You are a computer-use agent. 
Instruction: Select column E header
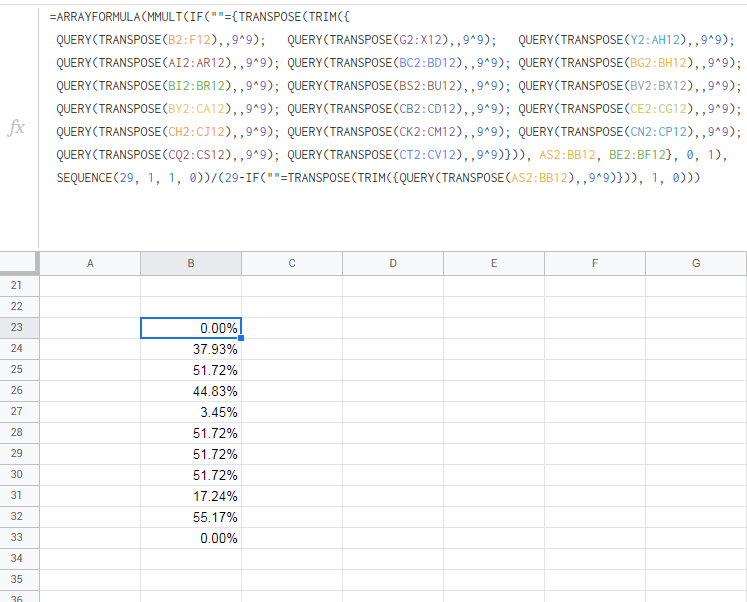click(x=494, y=263)
